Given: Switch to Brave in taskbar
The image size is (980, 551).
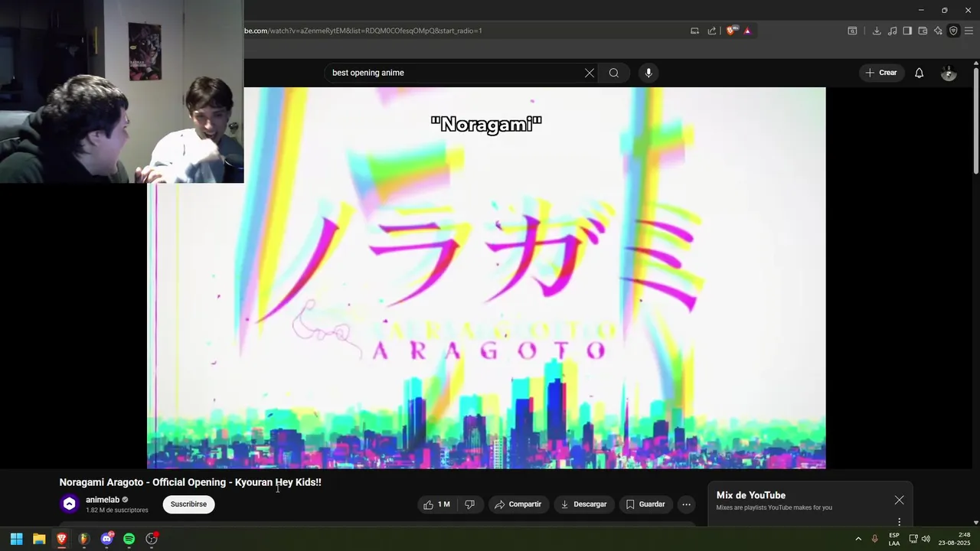Looking at the screenshot, I should [61, 539].
